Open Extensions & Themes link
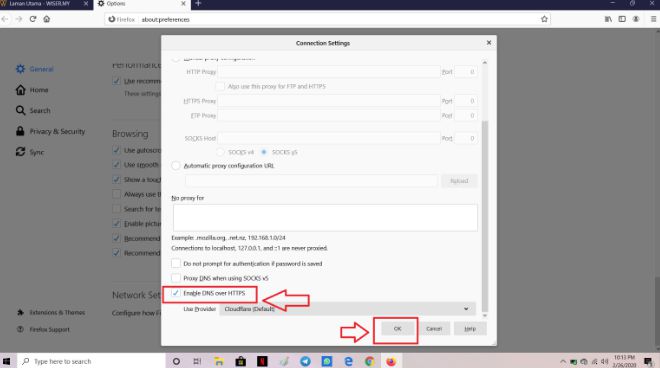The width and height of the screenshot is (660, 368). [51, 312]
